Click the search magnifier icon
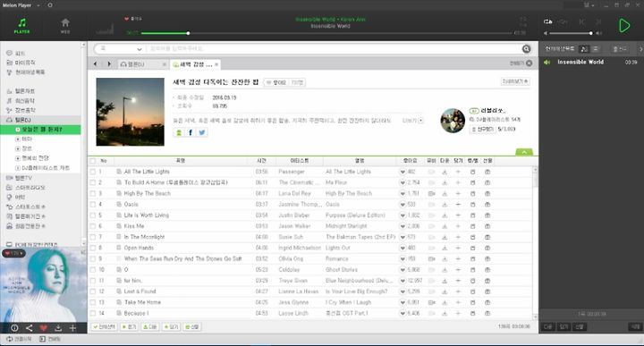This screenshot has width=644, height=346. point(526,49)
